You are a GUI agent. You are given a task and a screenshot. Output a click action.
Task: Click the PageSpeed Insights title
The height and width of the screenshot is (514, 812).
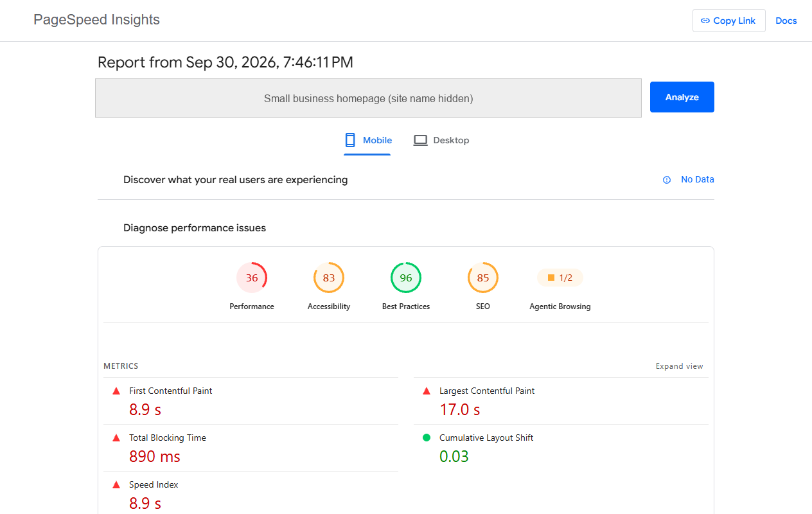coord(96,20)
